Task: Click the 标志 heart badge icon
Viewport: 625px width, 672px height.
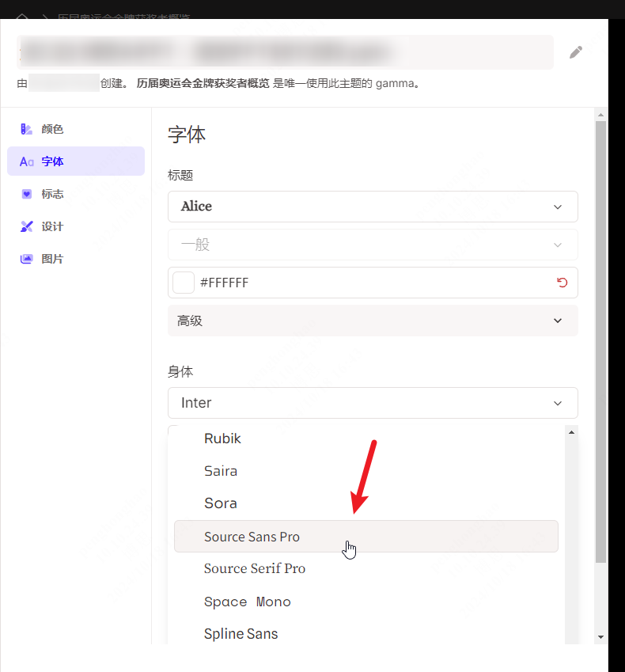Action: (27, 194)
